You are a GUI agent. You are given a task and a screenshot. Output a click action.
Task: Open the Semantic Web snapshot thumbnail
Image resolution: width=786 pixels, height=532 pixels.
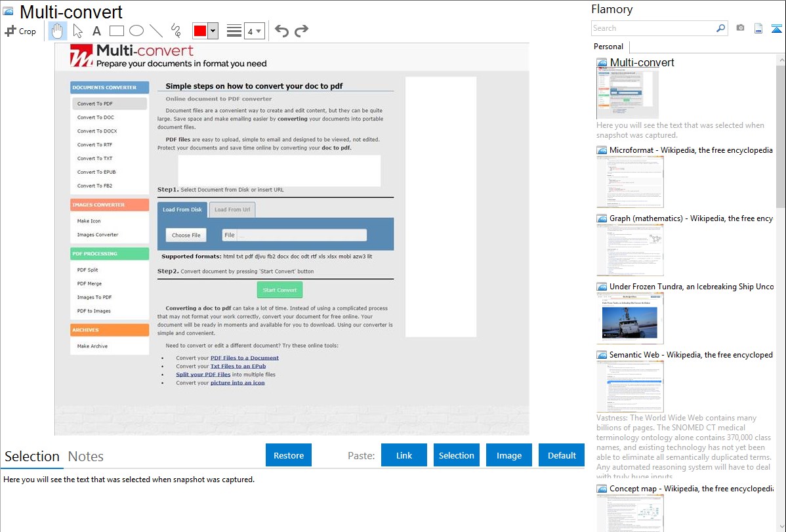(630, 386)
